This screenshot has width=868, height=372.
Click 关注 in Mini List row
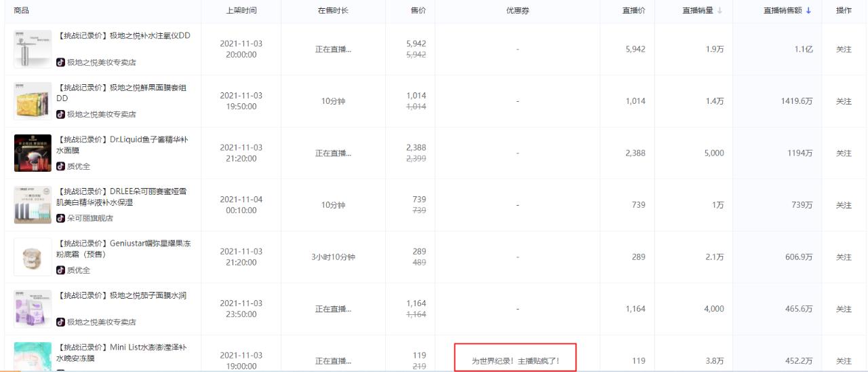pos(844,361)
